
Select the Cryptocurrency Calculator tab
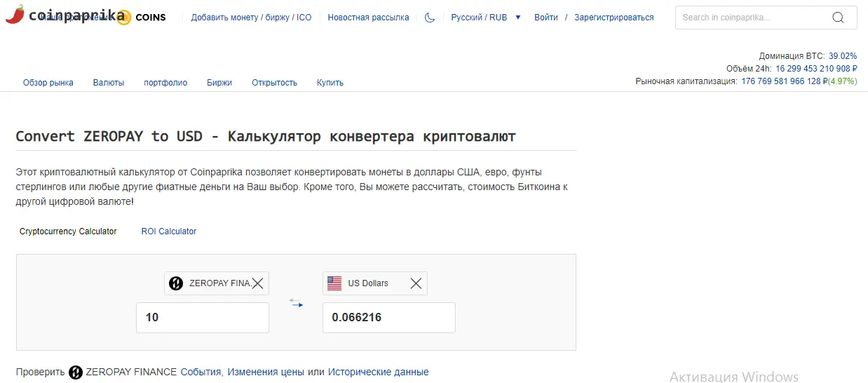68,231
